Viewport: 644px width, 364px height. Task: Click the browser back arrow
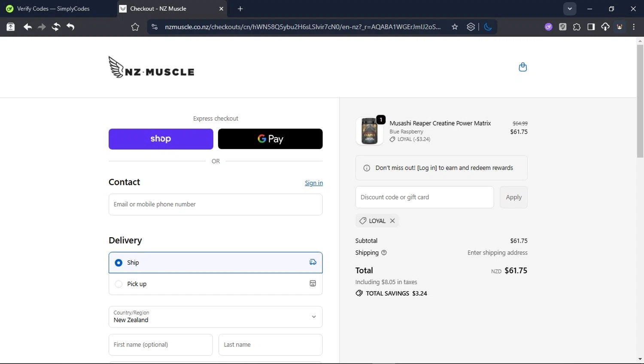coord(27,27)
